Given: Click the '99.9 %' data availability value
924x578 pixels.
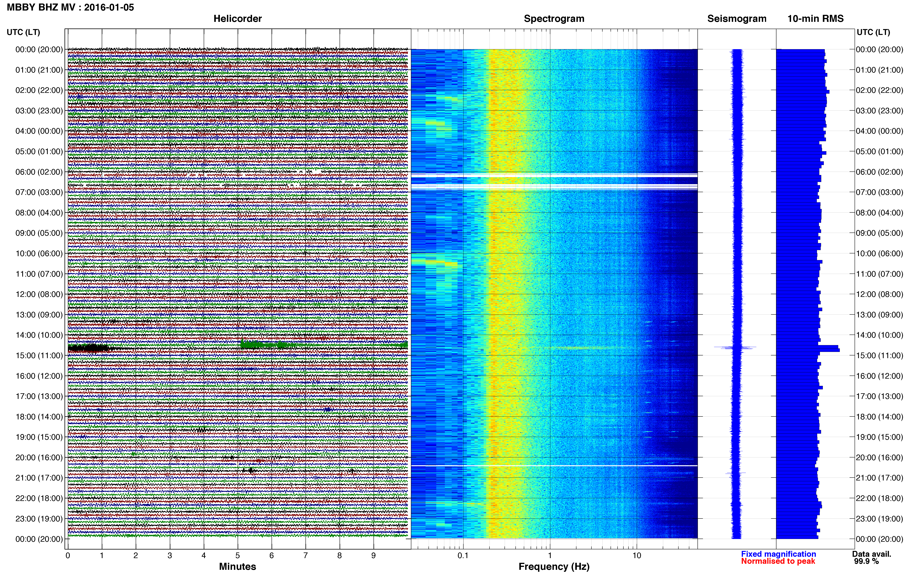Looking at the screenshot, I should click(866, 561).
